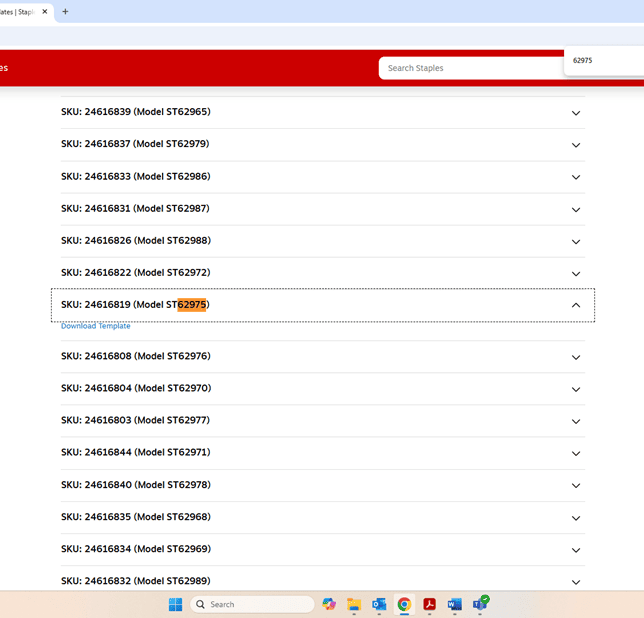
Task: Click text SKU: 24616833 (Model ST62986)
Action: [136, 176]
